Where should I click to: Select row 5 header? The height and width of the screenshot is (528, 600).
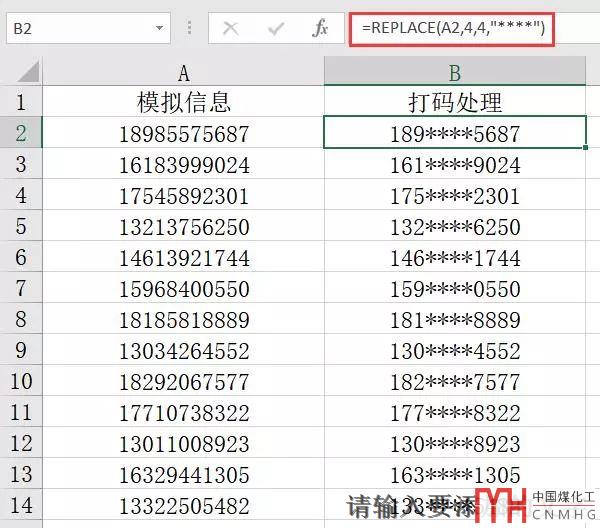point(21,225)
